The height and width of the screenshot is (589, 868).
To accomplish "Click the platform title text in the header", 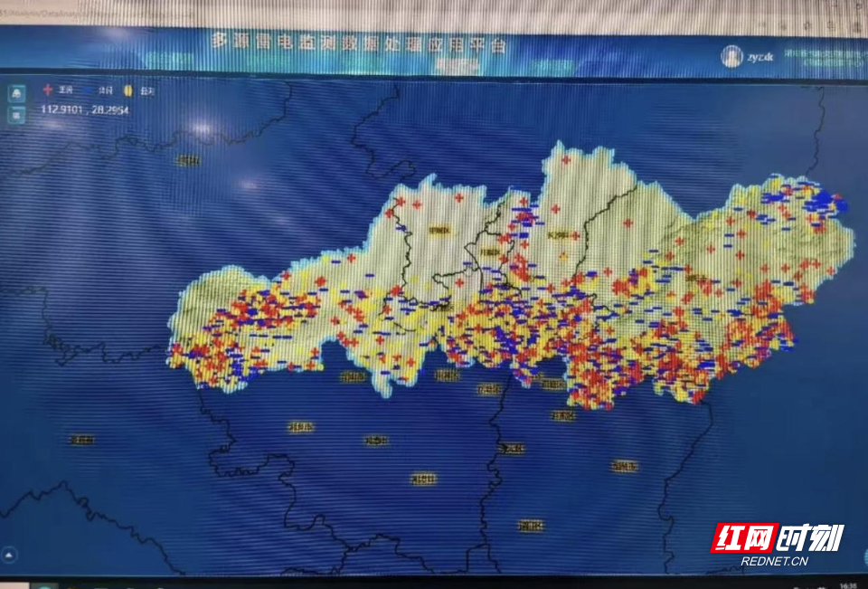I will click(359, 43).
